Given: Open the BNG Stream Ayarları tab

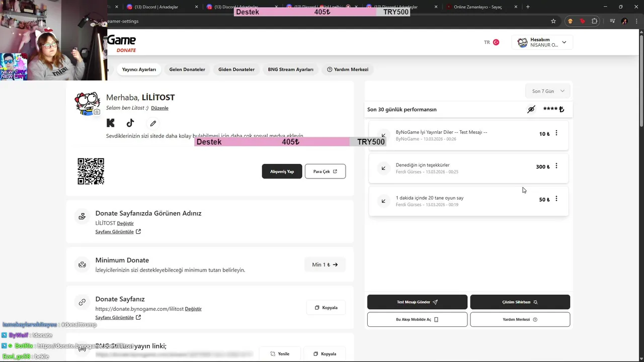Looking at the screenshot, I should pos(290,69).
